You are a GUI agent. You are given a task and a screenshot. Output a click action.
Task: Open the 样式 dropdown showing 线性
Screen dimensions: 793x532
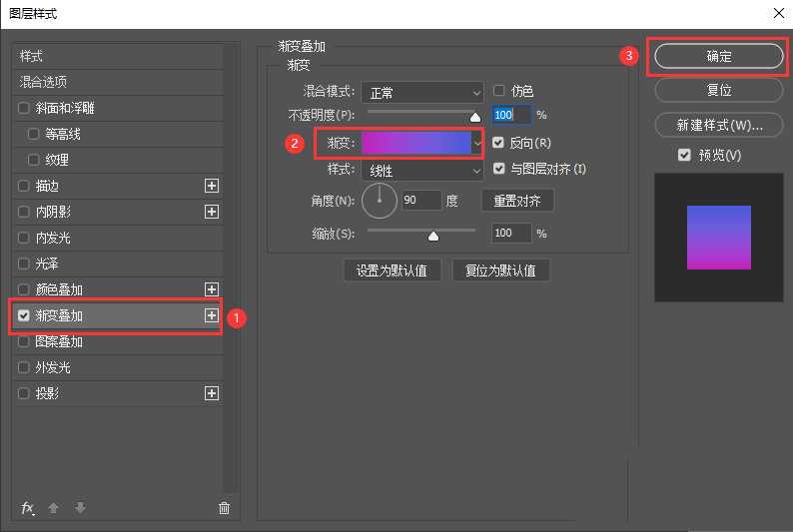(422, 171)
